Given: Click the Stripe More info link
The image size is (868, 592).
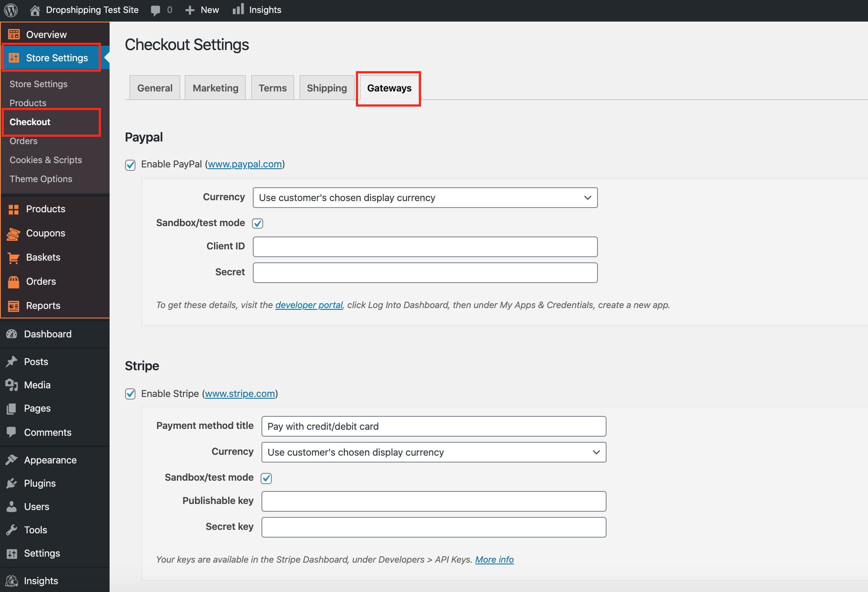Looking at the screenshot, I should [x=494, y=560].
